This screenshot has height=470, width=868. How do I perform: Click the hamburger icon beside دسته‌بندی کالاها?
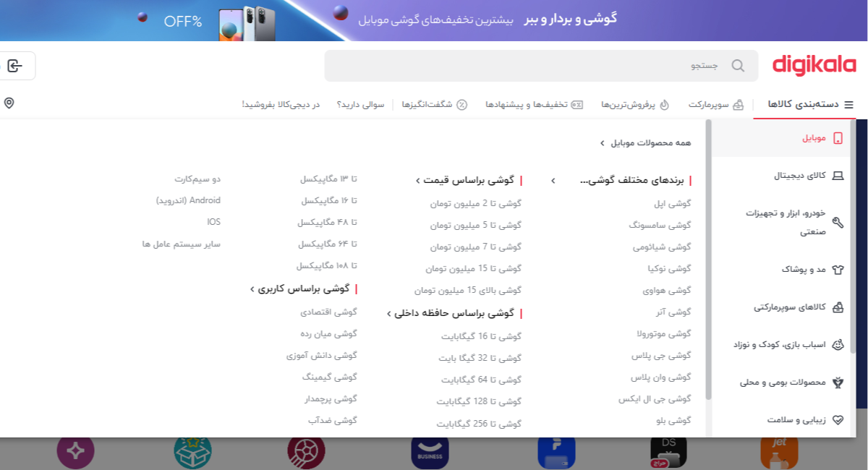[849, 105]
